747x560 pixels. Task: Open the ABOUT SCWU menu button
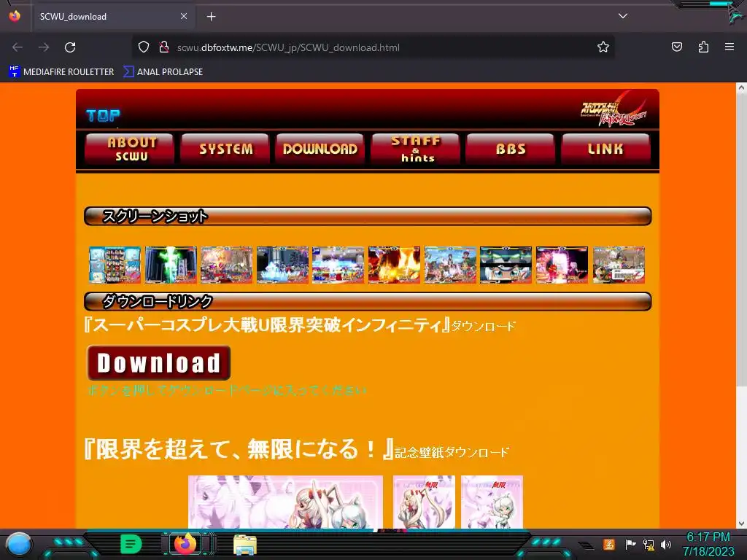click(x=129, y=149)
